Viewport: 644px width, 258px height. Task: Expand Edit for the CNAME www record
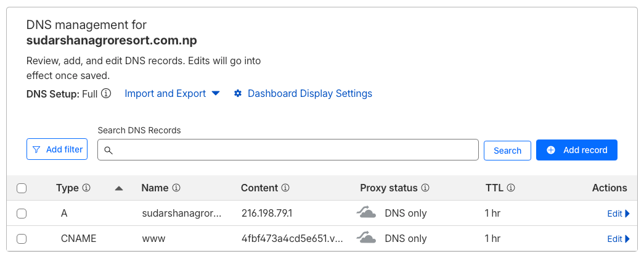tap(618, 239)
